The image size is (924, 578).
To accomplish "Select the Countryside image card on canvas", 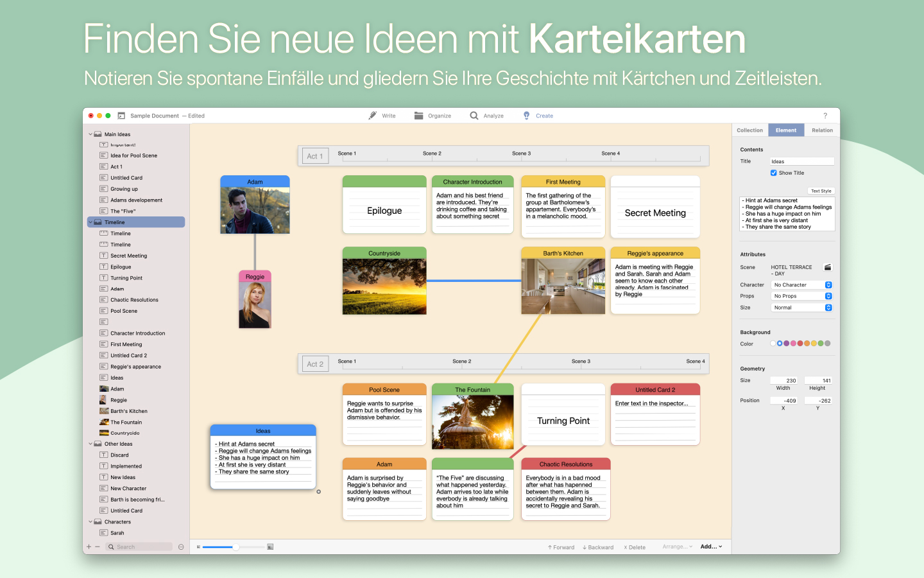I will pyautogui.click(x=384, y=281).
